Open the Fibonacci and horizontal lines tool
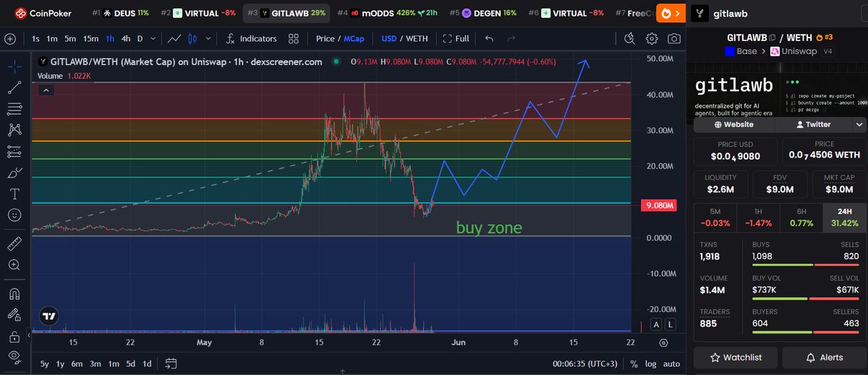The image size is (868, 375). point(14,109)
